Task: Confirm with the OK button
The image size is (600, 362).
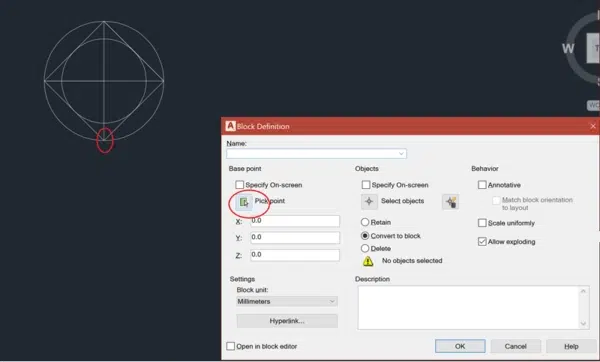Action: coord(460,346)
